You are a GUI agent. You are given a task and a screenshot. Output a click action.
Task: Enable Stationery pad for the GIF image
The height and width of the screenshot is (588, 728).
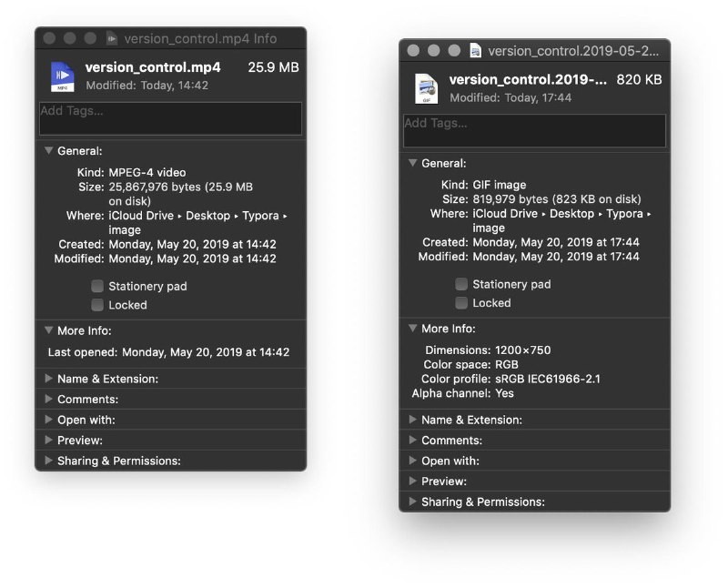pos(461,284)
